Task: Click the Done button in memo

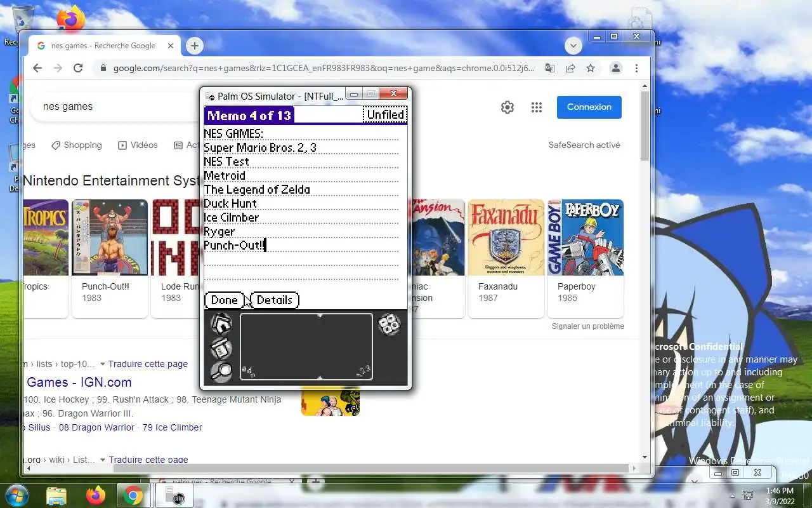Action: click(x=224, y=300)
